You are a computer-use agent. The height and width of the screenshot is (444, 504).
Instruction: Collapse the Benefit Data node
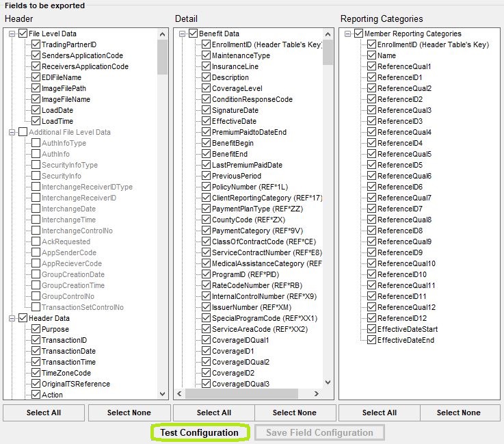183,34
